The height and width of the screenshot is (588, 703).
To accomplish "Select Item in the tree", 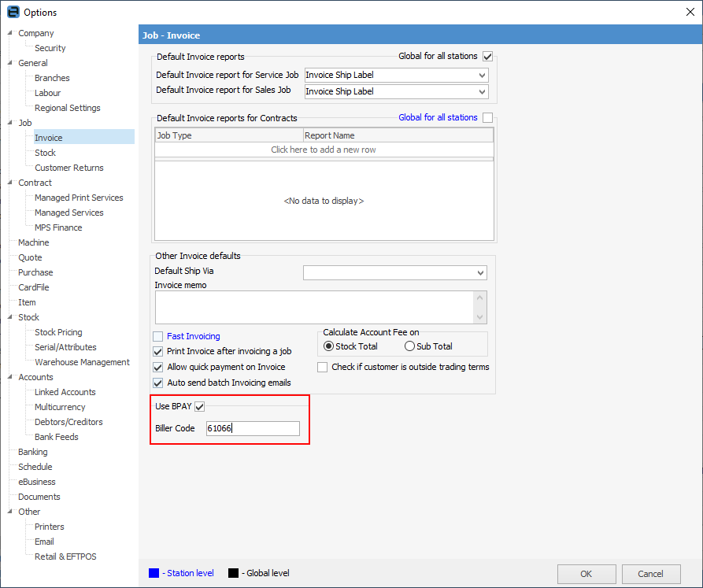I will pos(27,302).
